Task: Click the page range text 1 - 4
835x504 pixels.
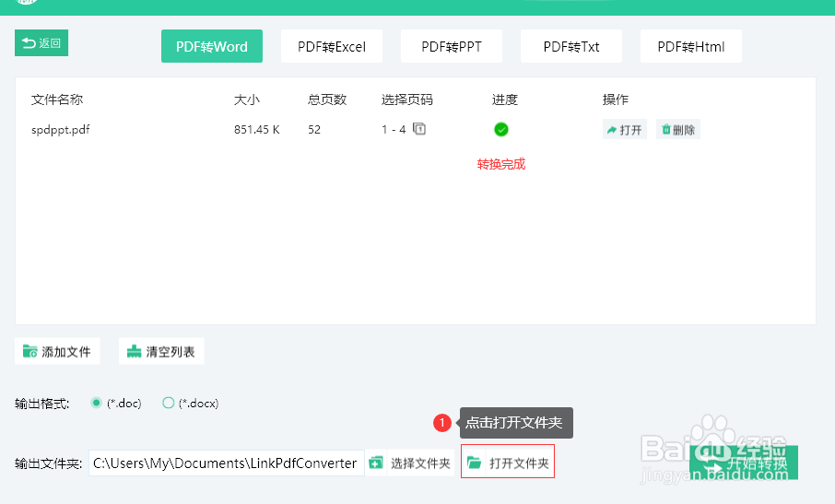Action: [394, 129]
